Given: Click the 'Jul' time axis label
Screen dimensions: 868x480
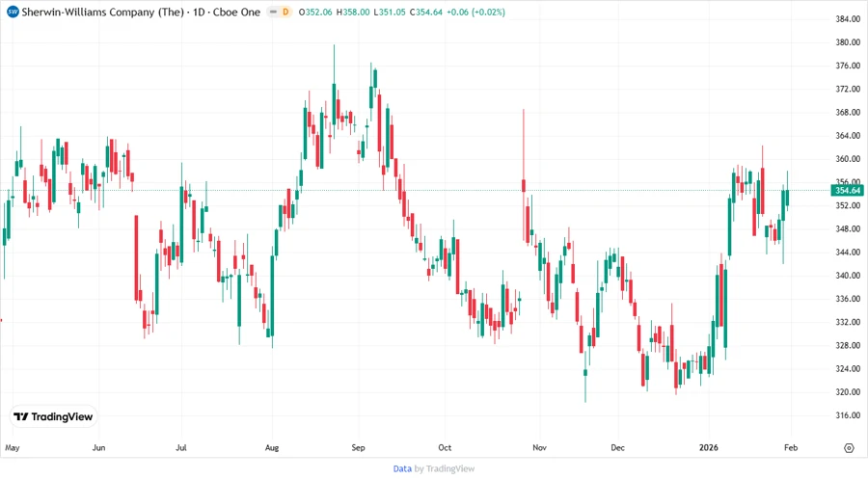Looking at the screenshot, I should pos(181,447).
